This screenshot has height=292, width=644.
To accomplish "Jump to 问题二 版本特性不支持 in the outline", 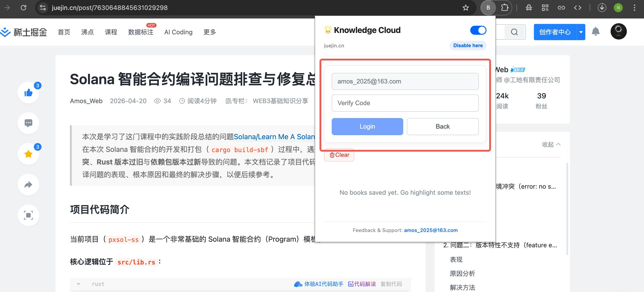I will (x=500, y=245).
